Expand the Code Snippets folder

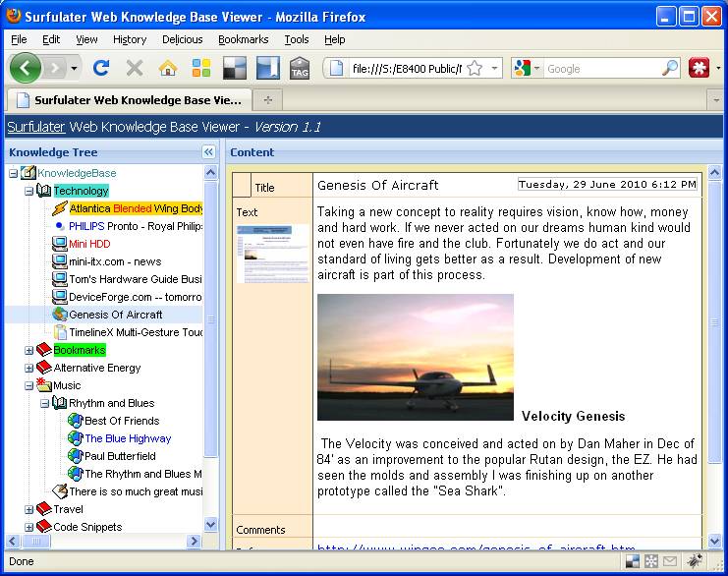pos(28,527)
